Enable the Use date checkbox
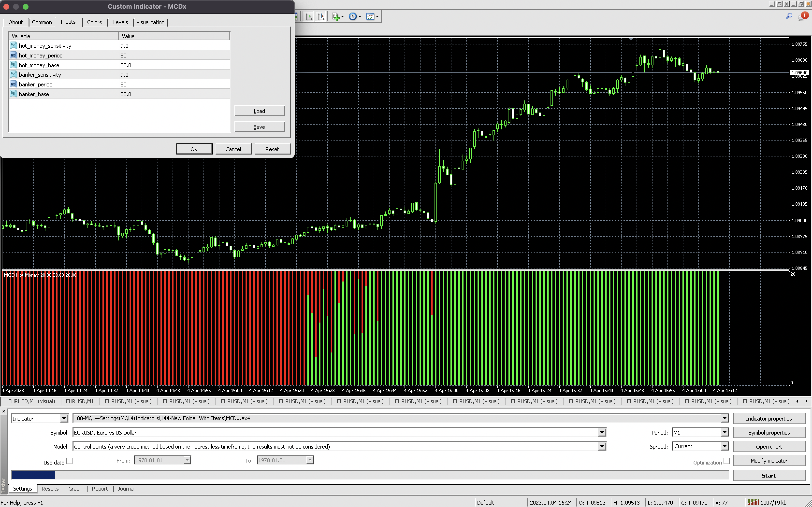Viewport: 812px width, 507px height. coord(69,461)
